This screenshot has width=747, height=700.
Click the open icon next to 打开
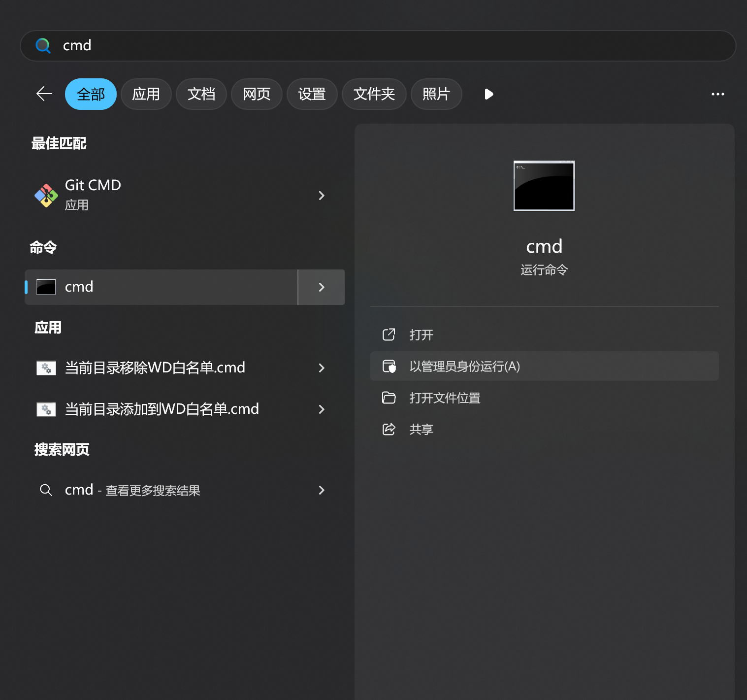tap(389, 334)
